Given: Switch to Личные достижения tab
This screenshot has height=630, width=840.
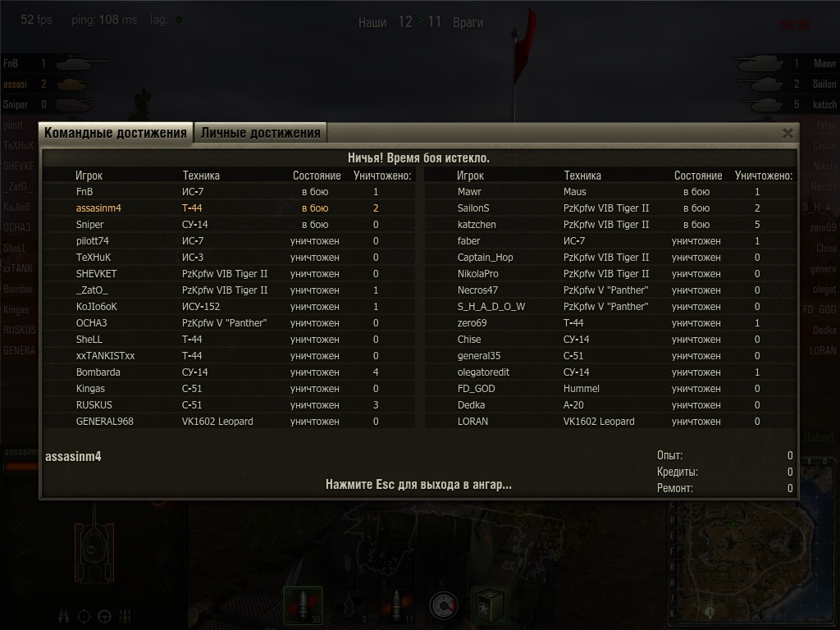Looking at the screenshot, I should (260, 133).
